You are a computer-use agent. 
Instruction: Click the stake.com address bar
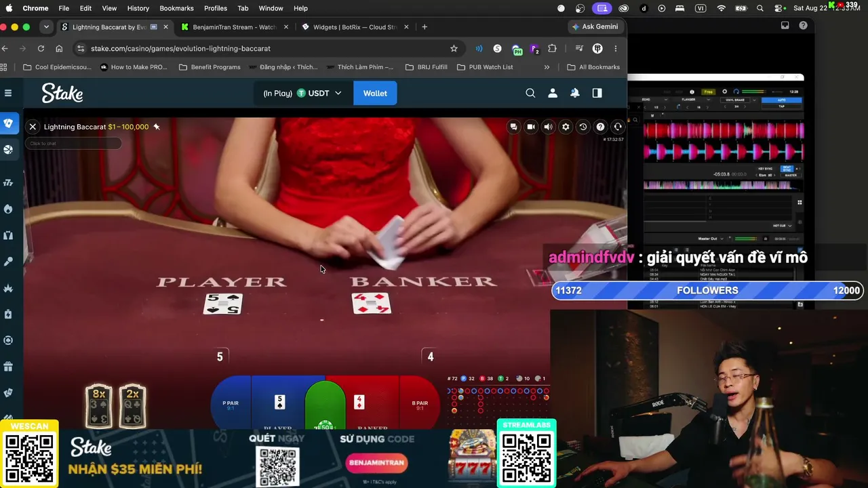pyautogui.click(x=267, y=49)
